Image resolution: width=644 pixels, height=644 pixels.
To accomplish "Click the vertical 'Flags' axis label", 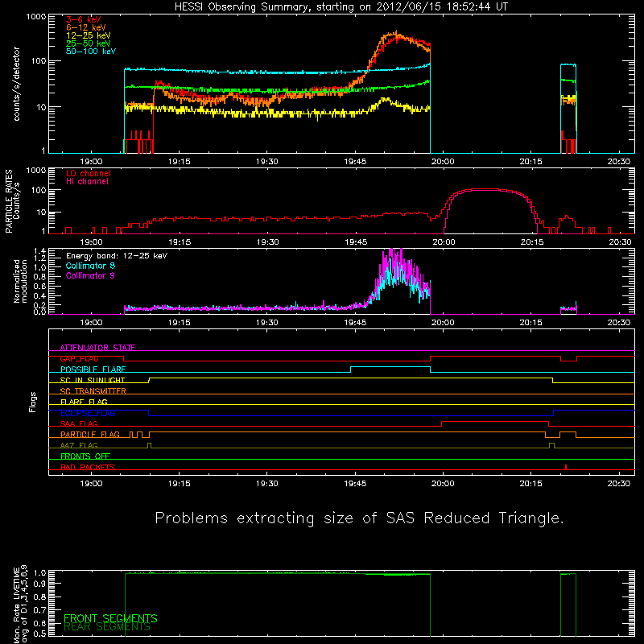I will click(x=33, y=402).
